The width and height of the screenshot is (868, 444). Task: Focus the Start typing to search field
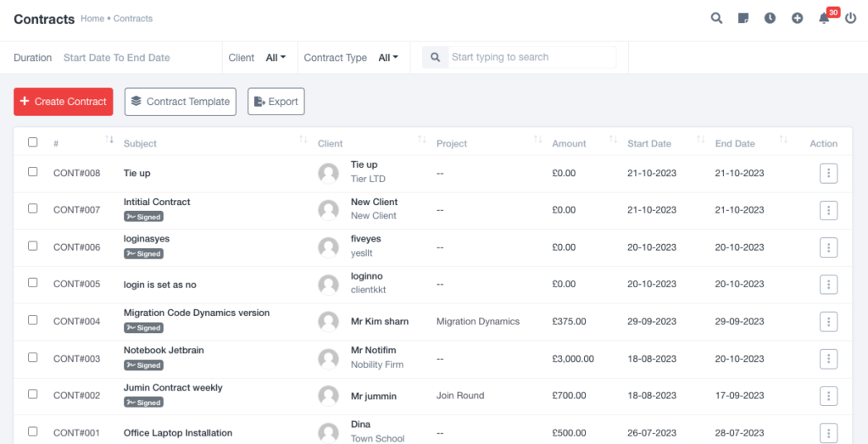pyautogui.click(x=531, y=57)
